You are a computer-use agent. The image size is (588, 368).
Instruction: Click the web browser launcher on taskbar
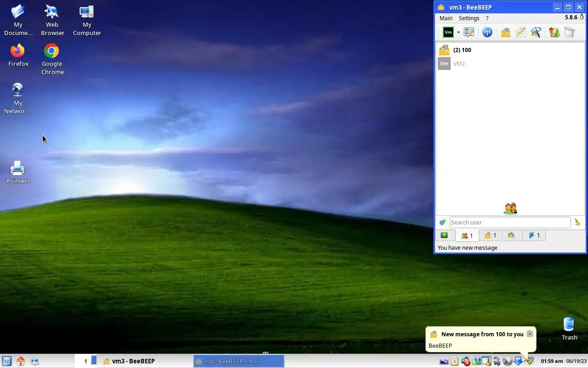(34, 361)
